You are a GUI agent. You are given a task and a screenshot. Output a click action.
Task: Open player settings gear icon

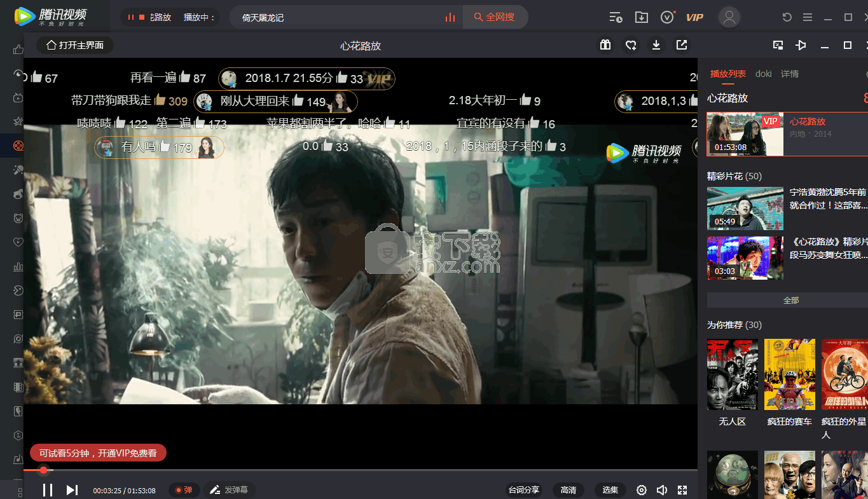(642, 490)
